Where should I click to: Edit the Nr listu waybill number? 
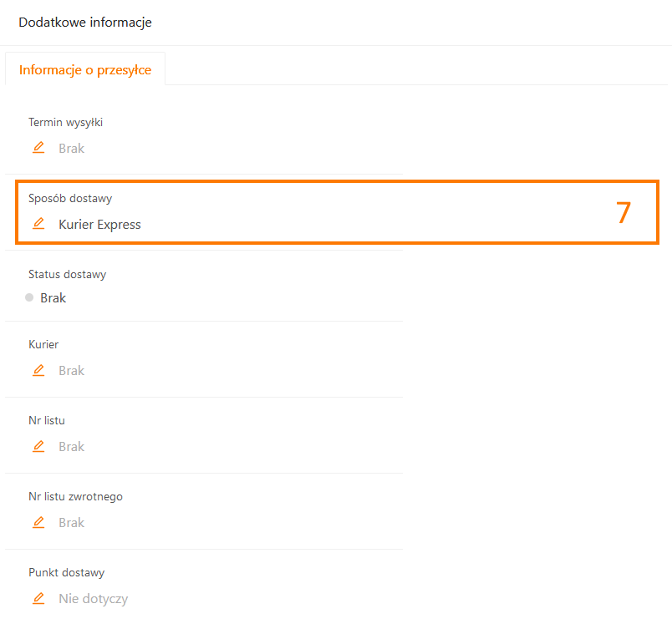click(38, 446)
